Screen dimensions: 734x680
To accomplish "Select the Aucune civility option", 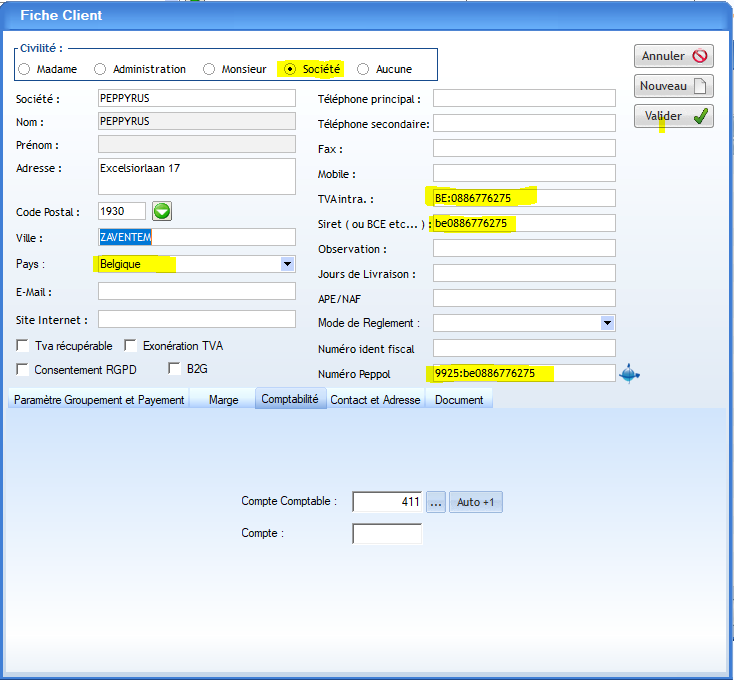I will tap(363, 69).
